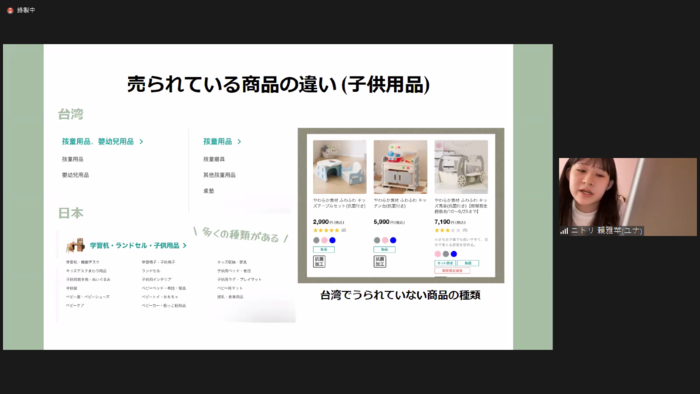Click signal strength icon on participant video
Viewport: 700px width, 394px height.
tap(564, 231)
